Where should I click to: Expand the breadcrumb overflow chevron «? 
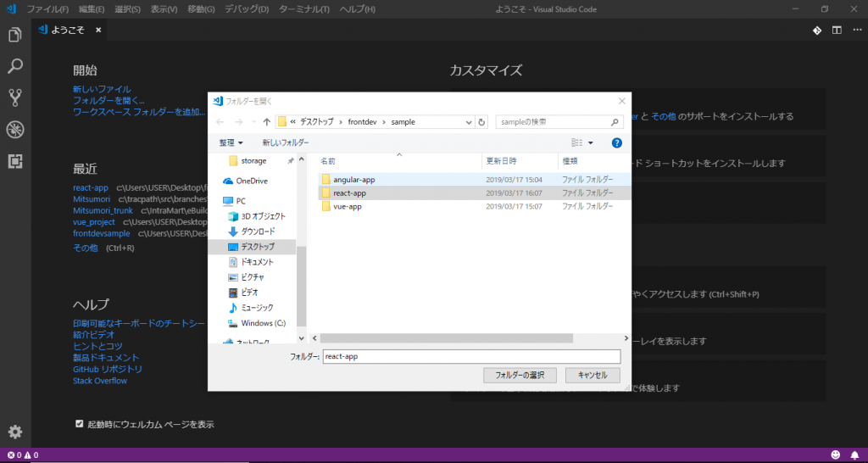click(x=292, y=122)
